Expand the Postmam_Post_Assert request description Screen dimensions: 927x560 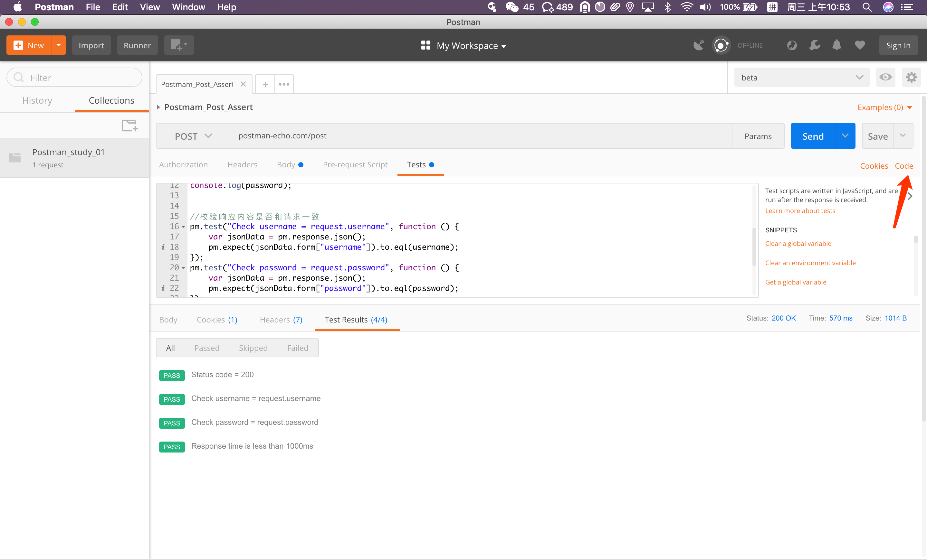[158, 107]
